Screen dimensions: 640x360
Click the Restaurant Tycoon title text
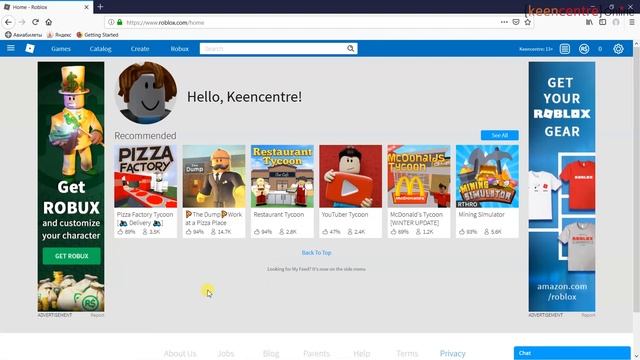pos(279,214)
